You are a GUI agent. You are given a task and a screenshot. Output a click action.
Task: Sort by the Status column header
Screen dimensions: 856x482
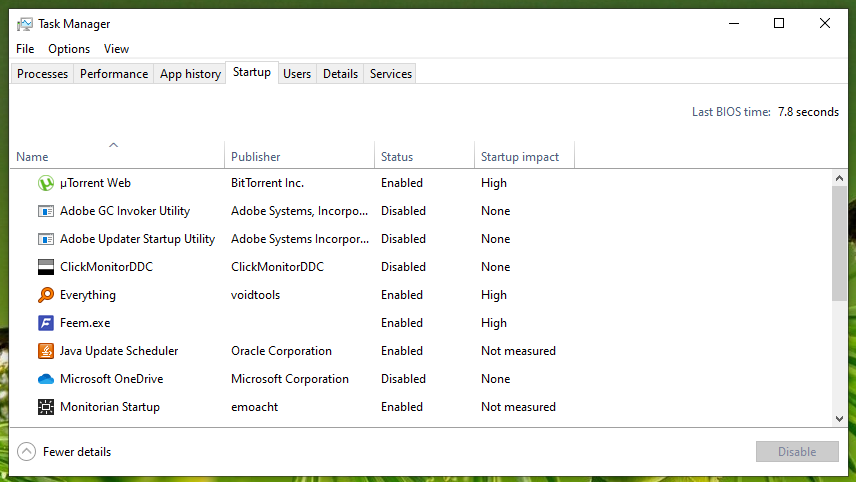(x=424, y=154)
